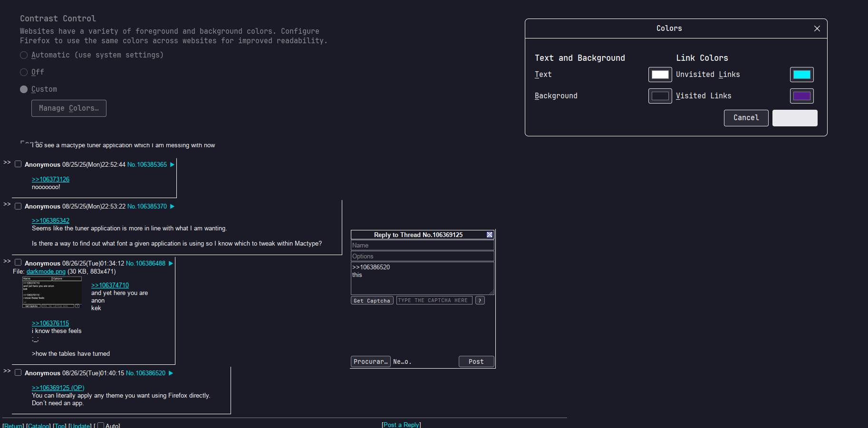Viewport: 868px width, 428px height.
Task: Select the Off contrast control radio option
Action: coord(24,72)
